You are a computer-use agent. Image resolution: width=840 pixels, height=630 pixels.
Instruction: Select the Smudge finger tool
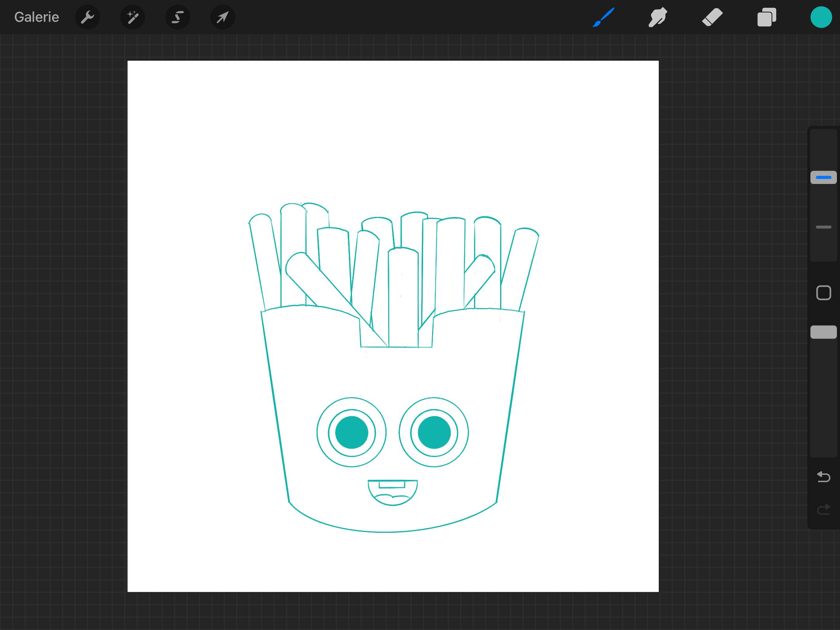click(x=658, y=17)
